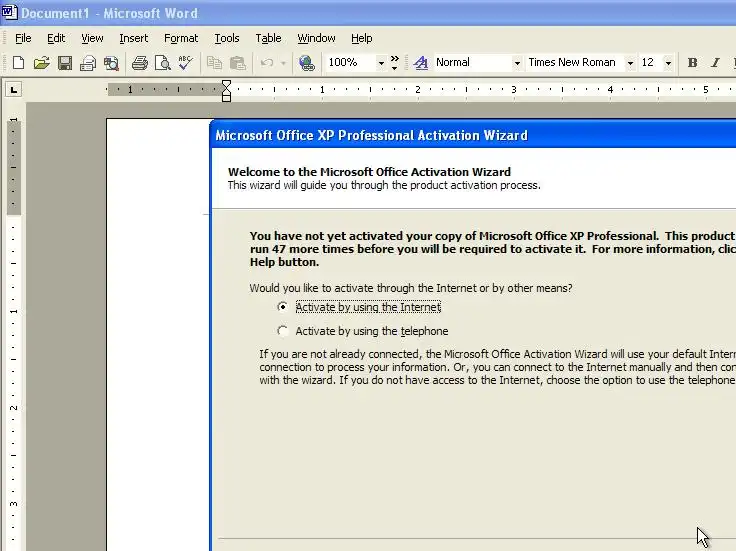Click inside the style name field
This screenshot has width=736, height=551.
472,62
